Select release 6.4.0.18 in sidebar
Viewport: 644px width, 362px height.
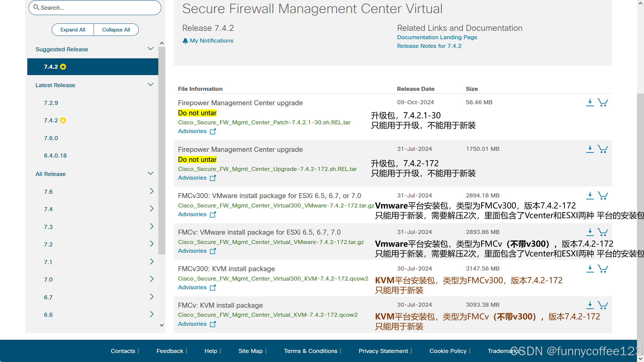pyautogui.click(x=55, y=156)
